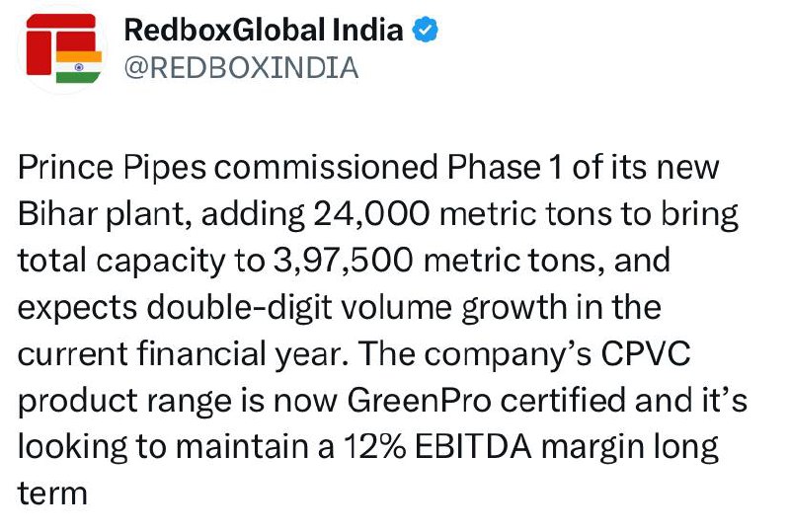This screenshot has width=790, height=532.
Task: Click the blue verified badge checkmark
Action: pyautogui.click(x=426, y=30)
